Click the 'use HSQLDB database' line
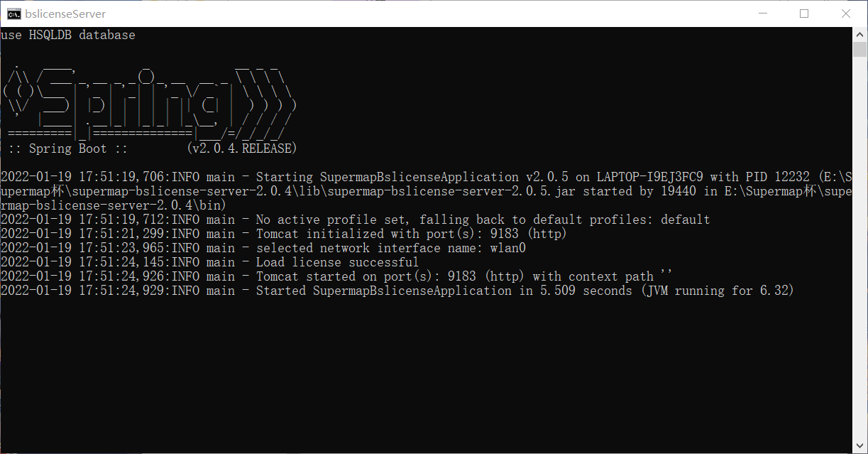This screenshot has height=454, width=868. click(68, 35)
